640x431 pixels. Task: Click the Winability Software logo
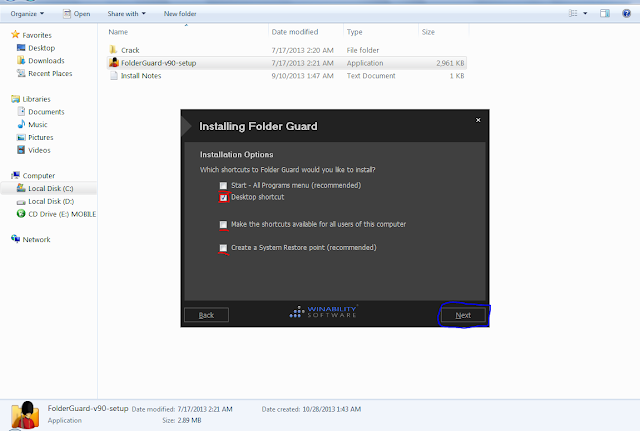click(x=323, y=311)
